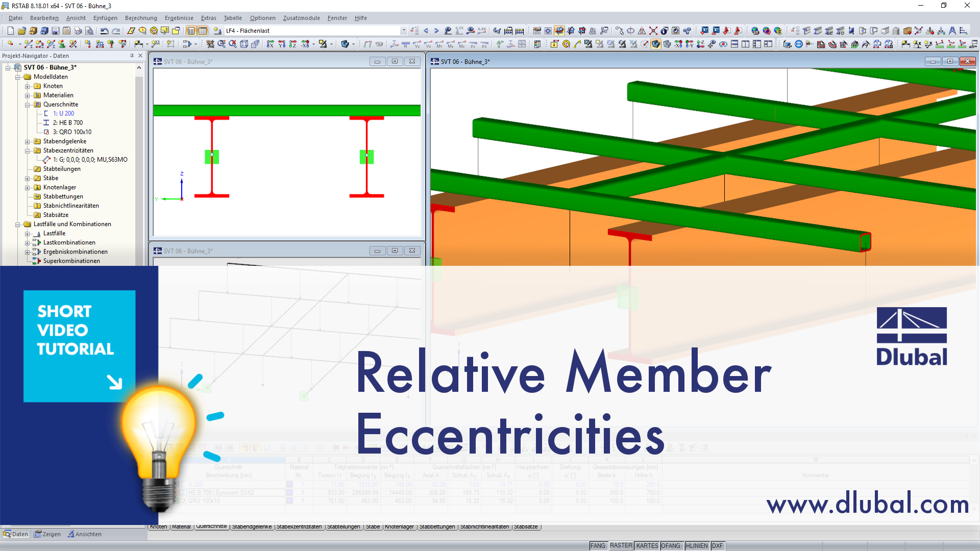Toggle RASTER grid in status bar
980x551 pixels.
click(x=621, y=546)
